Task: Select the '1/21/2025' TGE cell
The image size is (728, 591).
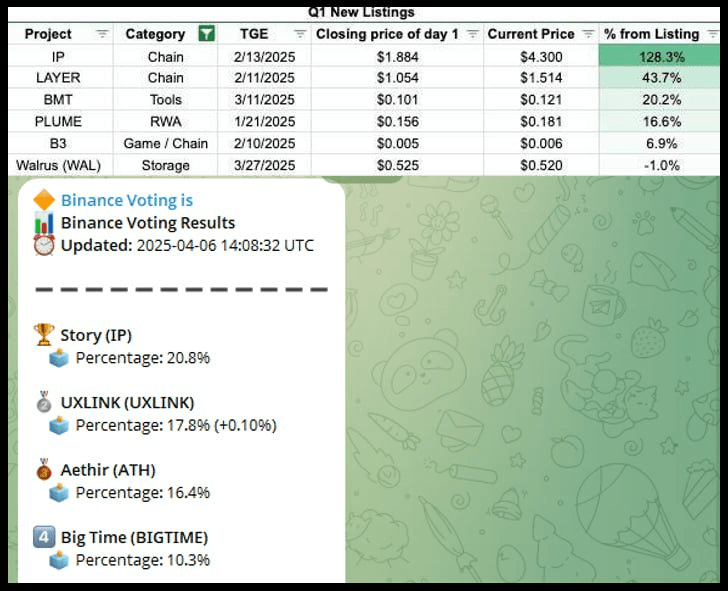Action: pos(265,121)
